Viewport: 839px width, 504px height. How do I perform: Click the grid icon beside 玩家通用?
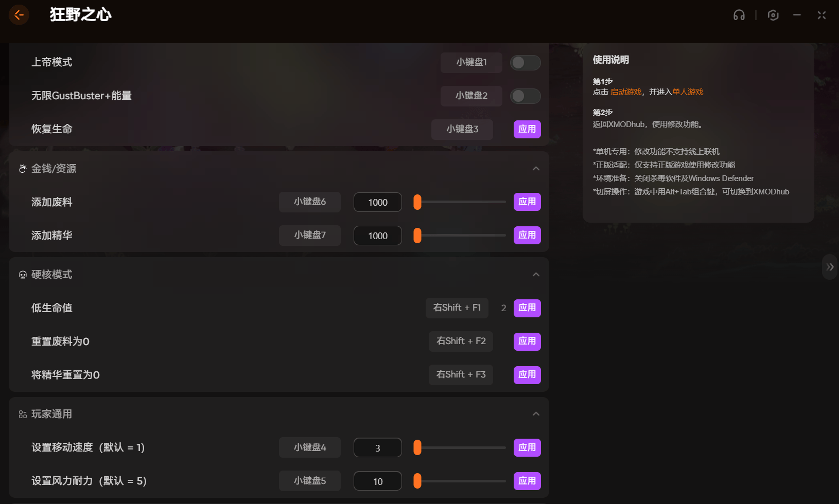coord(23,415)
